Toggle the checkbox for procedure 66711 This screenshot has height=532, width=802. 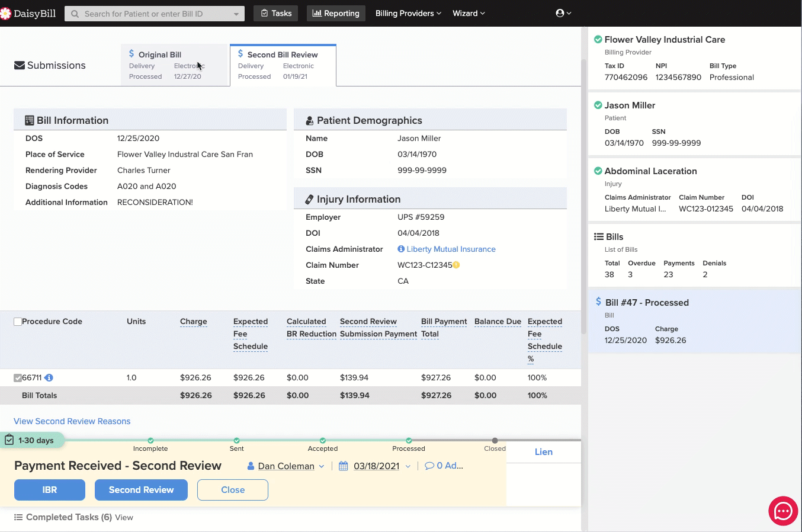[18, 378]
